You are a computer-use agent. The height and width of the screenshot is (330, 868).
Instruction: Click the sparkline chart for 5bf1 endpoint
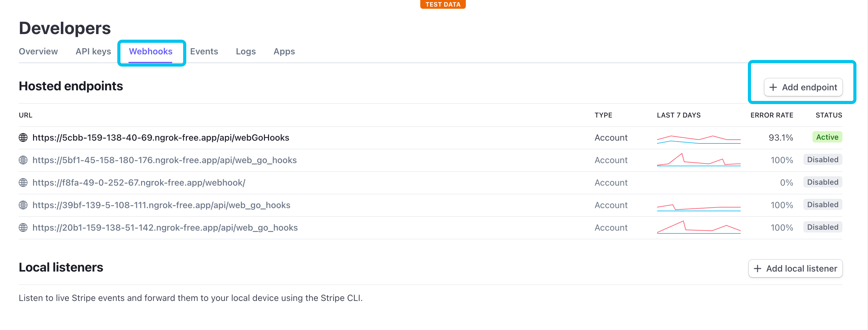[x=699, y=160]
